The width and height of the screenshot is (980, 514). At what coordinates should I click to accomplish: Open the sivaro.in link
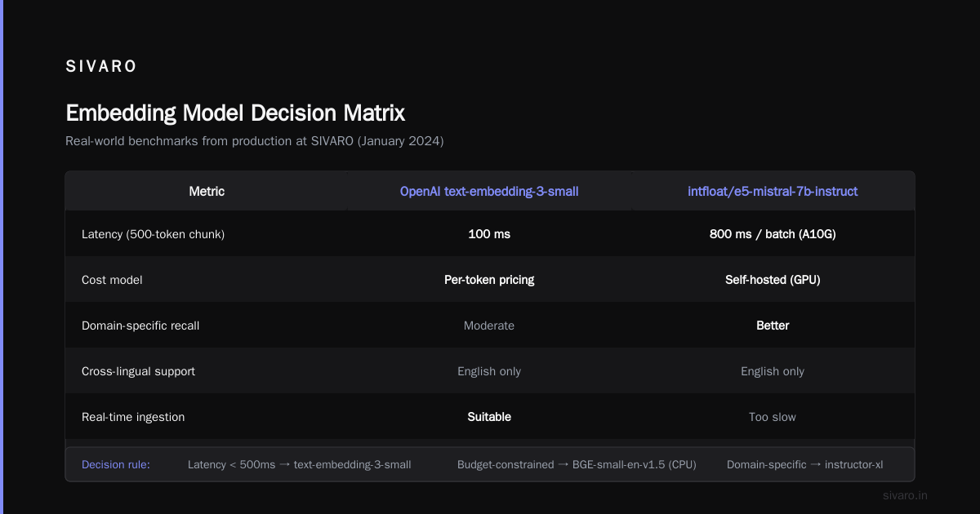[x=906, y=495]
